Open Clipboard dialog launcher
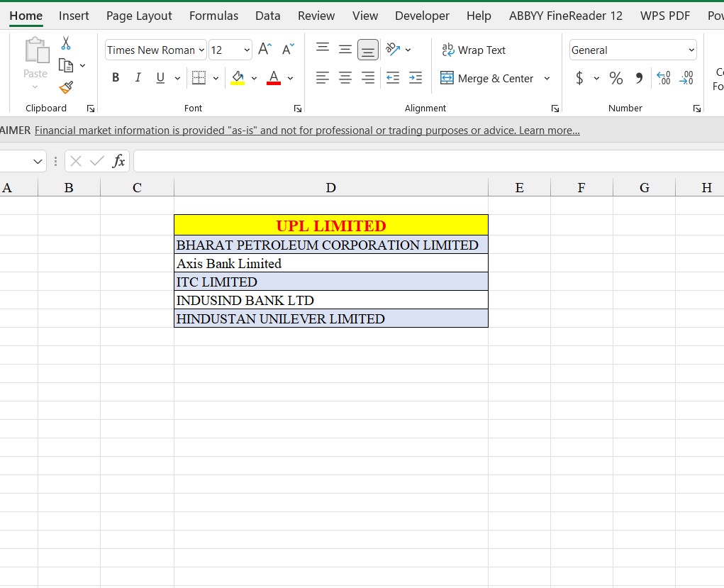The image size is (724, 588). (x=91, y=109)
